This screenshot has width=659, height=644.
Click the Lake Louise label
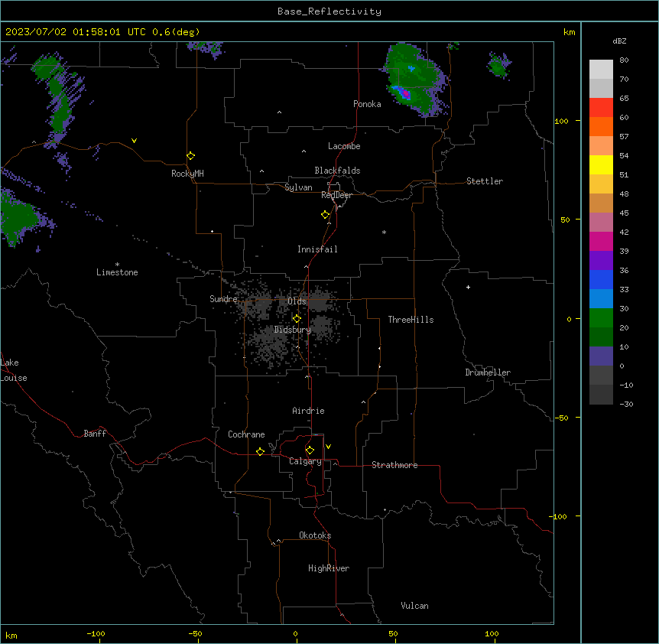tap(12, 370)
